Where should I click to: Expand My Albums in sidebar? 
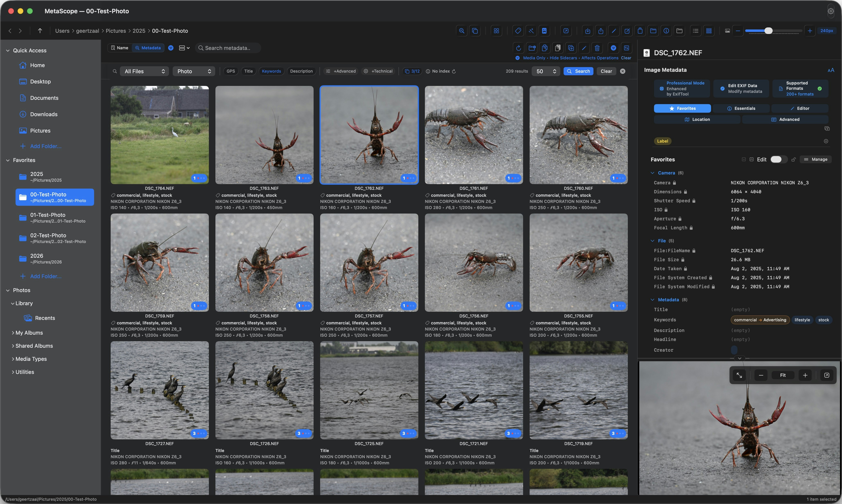coord(13,333)
